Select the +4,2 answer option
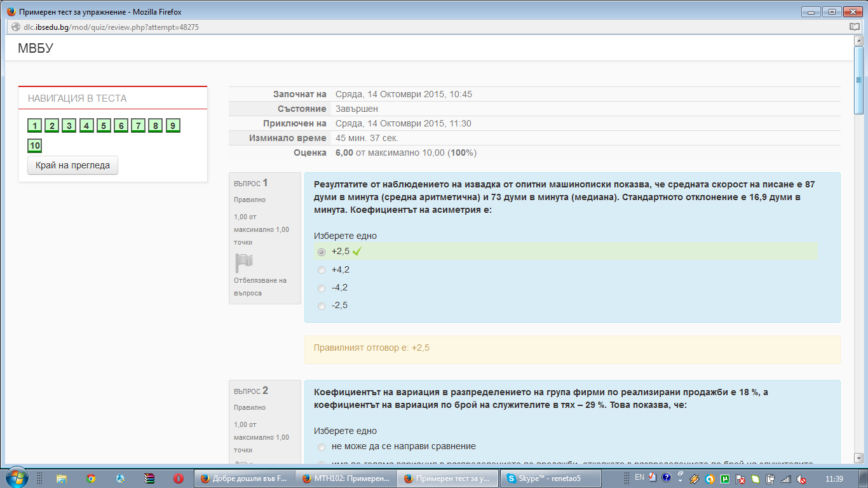 322,270
